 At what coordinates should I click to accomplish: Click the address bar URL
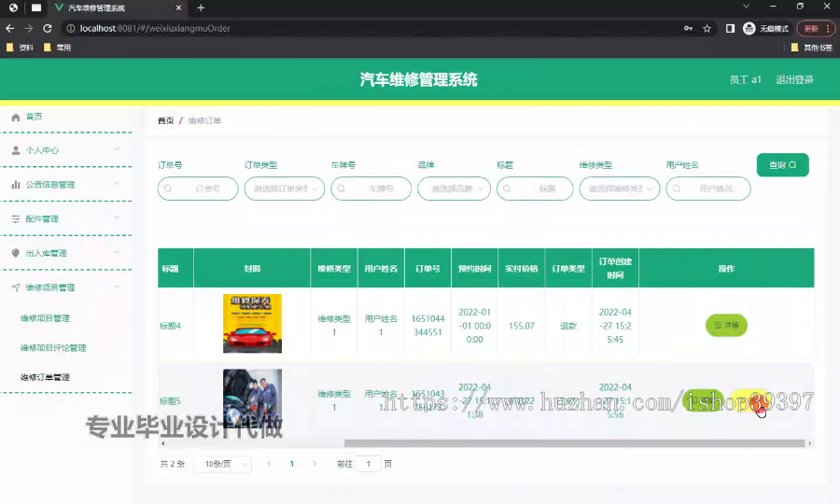155,28
